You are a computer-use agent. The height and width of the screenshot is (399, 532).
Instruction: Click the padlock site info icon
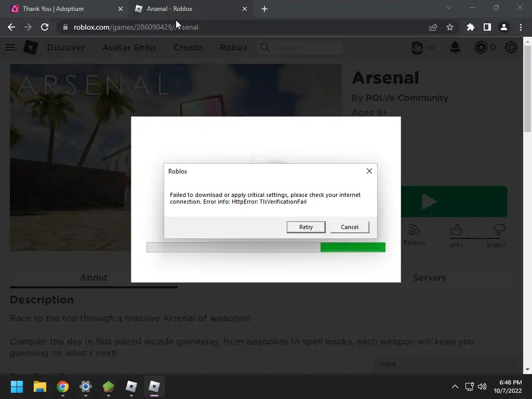pyautogui.click(x=65, y=27)
